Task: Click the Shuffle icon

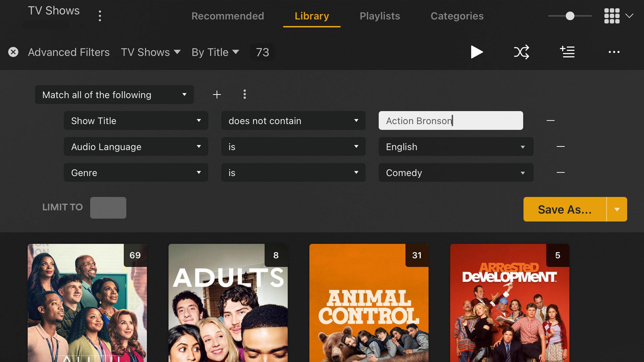Action: point(521,52)
